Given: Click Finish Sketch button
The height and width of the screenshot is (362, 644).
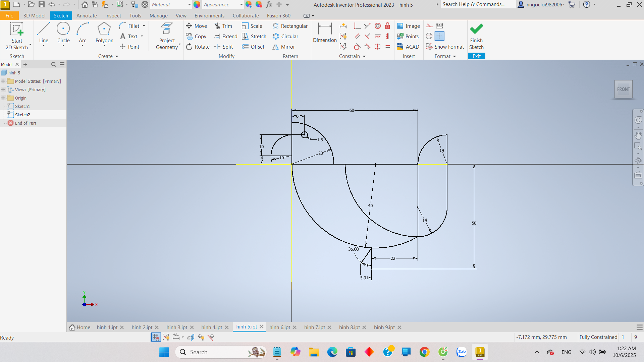Looking at the screenshot, I should click(x=476, y=36).
